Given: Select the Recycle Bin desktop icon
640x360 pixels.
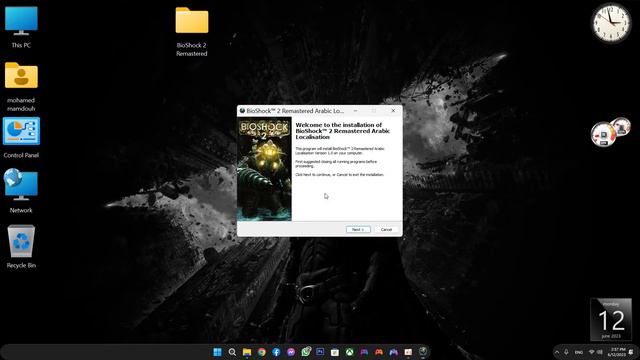Looking at the screenshot, I should pyautogui.click(x=21, y=246).
